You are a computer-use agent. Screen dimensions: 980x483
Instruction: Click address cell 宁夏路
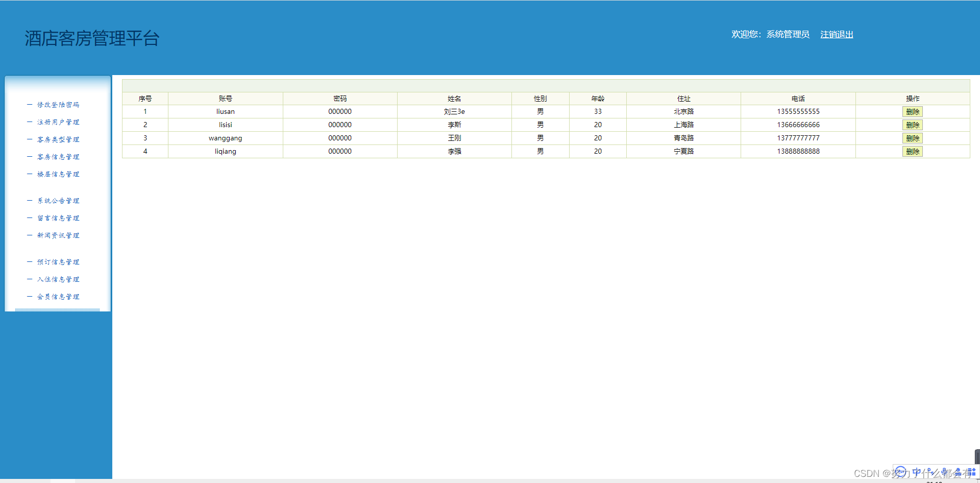coord(683,151)
